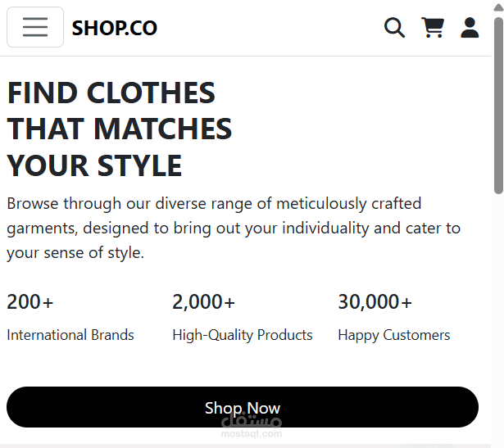Click the International Brands label

[70, 335]
